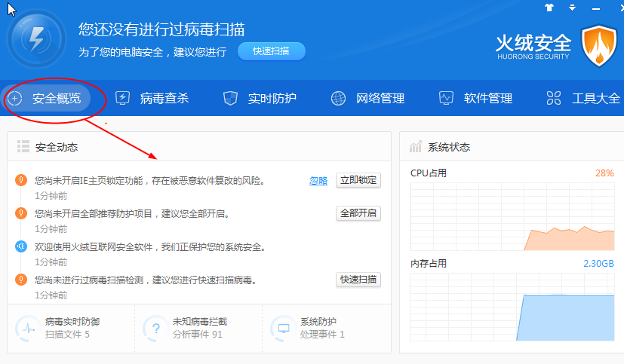
Task: Click the 实时防护 shield icon
Action: [230, 98]
